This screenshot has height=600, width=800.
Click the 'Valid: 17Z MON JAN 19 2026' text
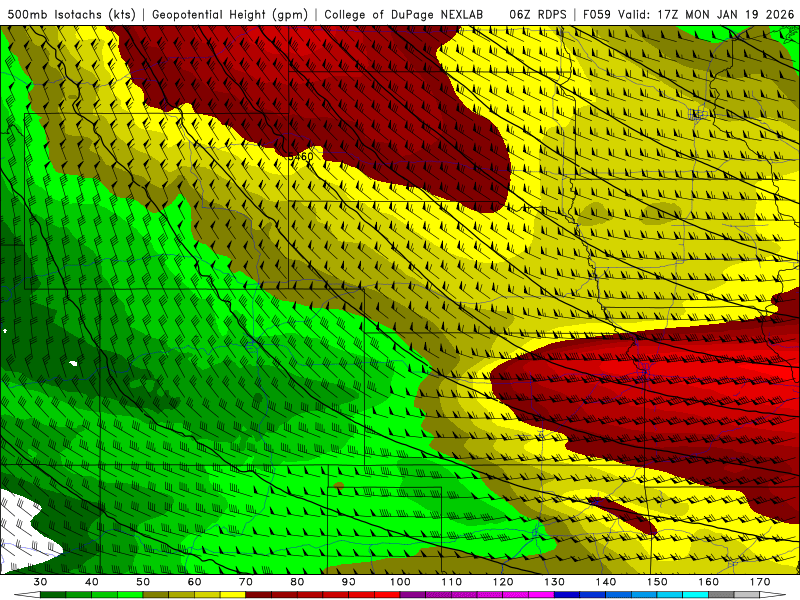pos(706,14)
